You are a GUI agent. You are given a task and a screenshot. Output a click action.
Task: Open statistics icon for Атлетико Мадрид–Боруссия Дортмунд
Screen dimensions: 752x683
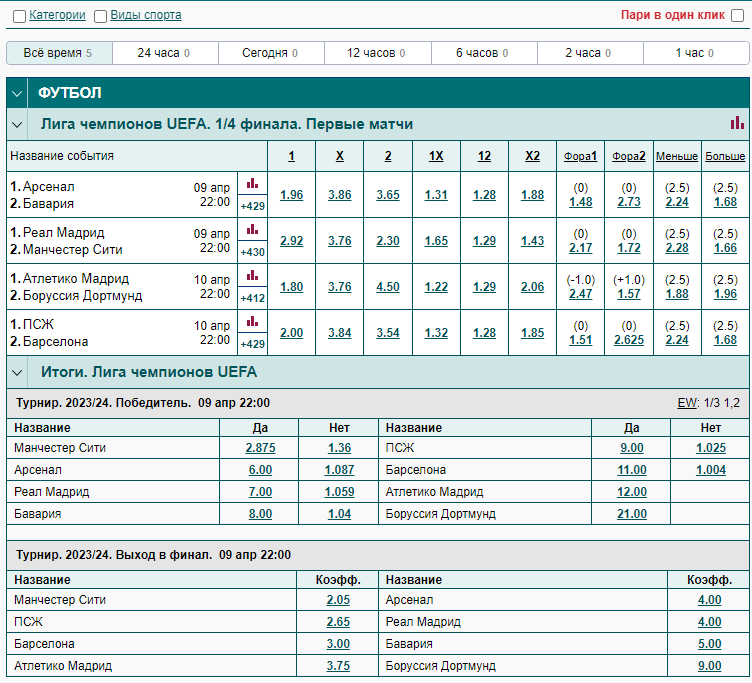click(252, 276)
